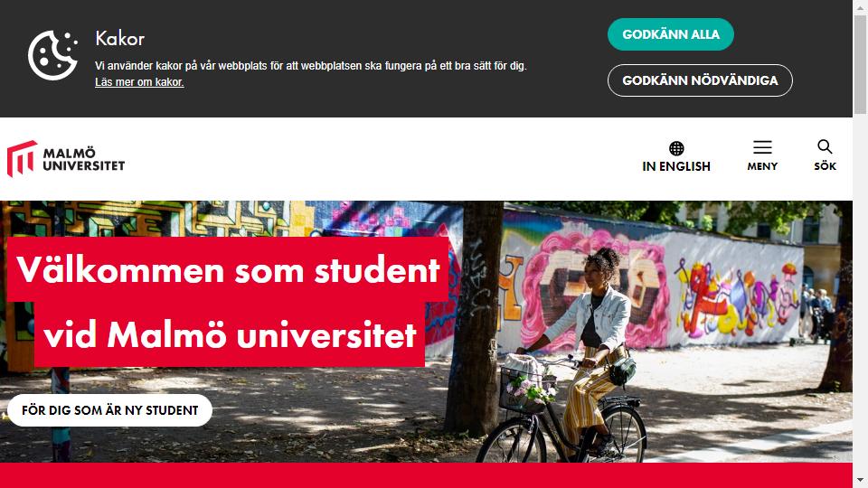Click Godkänn nödvändiga button

tap(700, 80)
